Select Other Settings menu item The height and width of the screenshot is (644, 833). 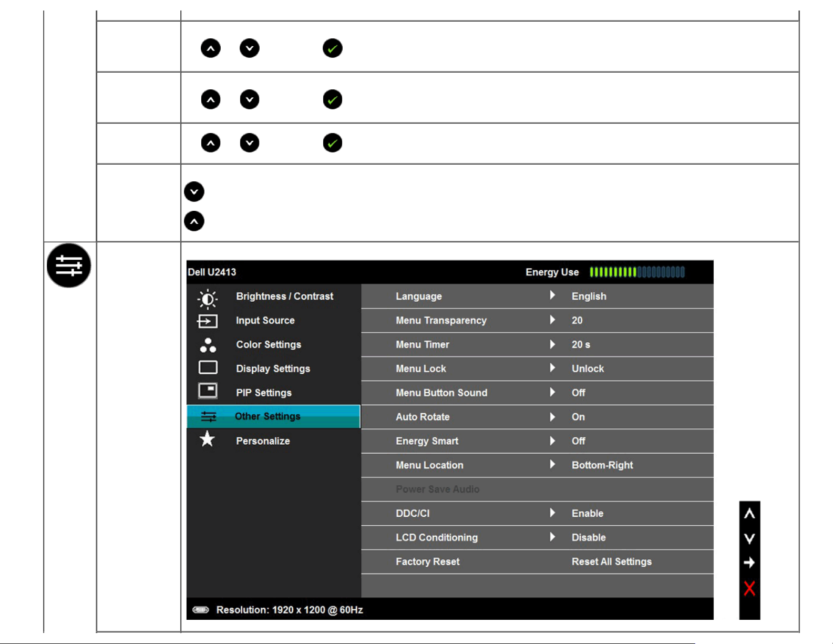273,416
